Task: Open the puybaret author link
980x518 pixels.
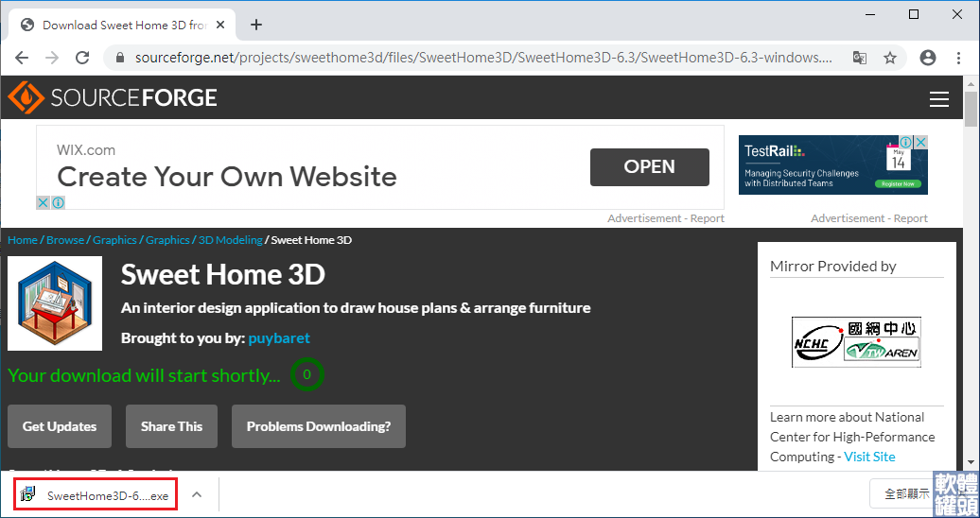Action: pyautogui.click(x=279, y=338)
